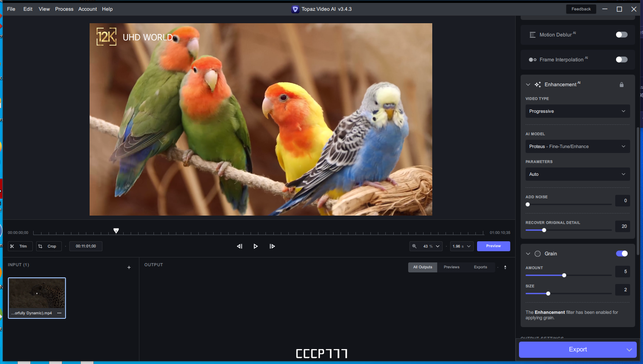Click the Enhancement lock icon
Image resolution: width=643 pixels, height=364 pixels.
[621, 85]
